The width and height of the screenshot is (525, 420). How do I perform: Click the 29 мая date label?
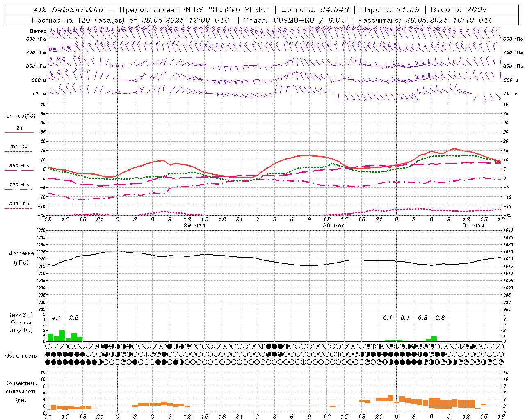[x=194, y=226]
